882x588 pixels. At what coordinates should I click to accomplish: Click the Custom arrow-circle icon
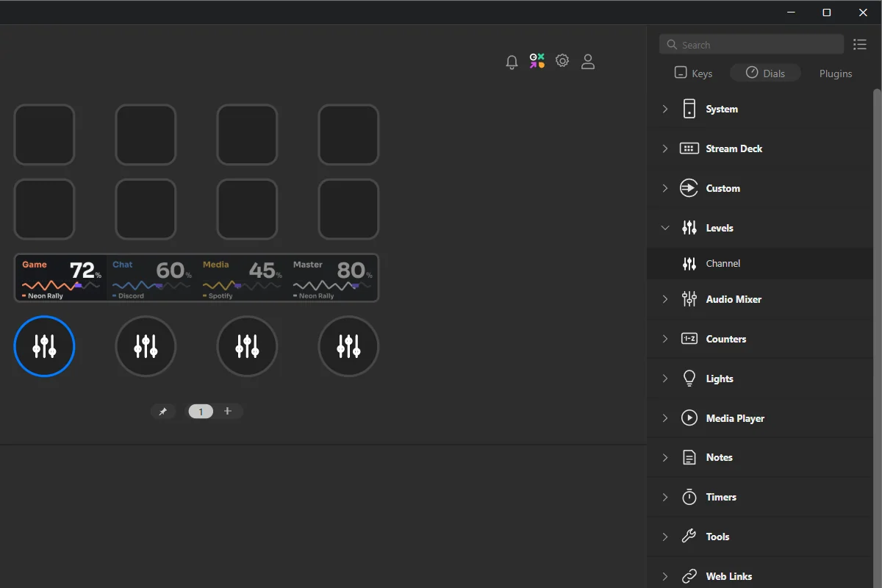click(689, 188)
